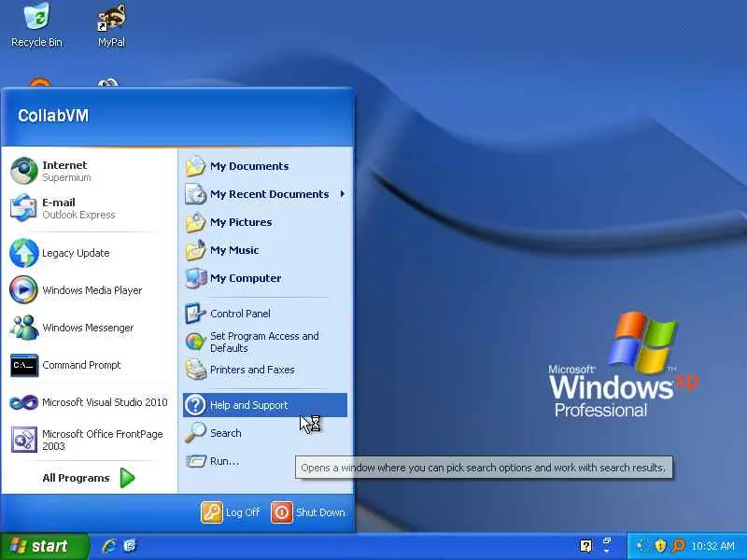Open My Documents folder icon
The height and width of the screenshot is (560, 747).
click(x=195, y=166)
